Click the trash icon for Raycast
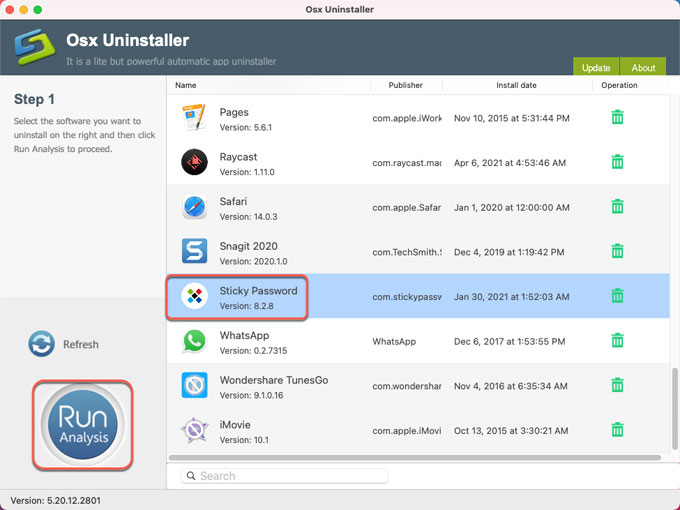 (x=617, y=162)
